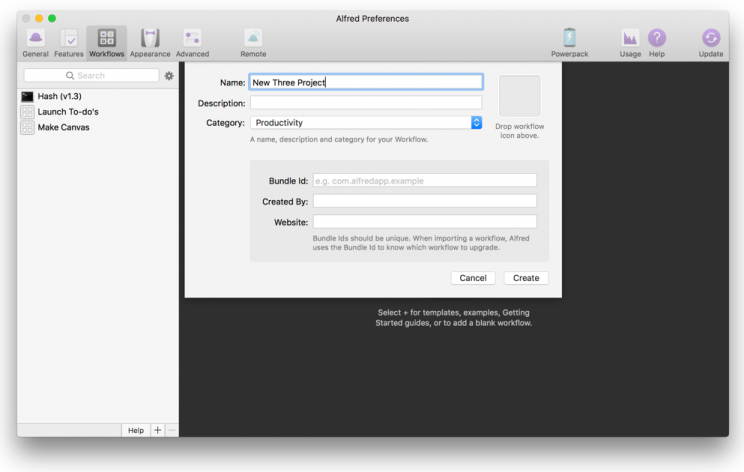Zoom the Alfred Preferences window
This screenshot has width=744, height=472.
(x=52, y=19)
